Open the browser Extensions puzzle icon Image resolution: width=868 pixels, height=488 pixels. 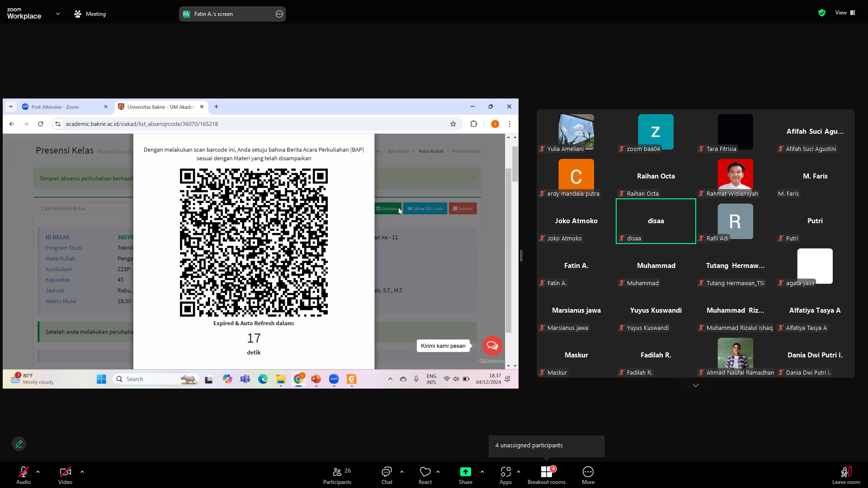coord(474,124)
